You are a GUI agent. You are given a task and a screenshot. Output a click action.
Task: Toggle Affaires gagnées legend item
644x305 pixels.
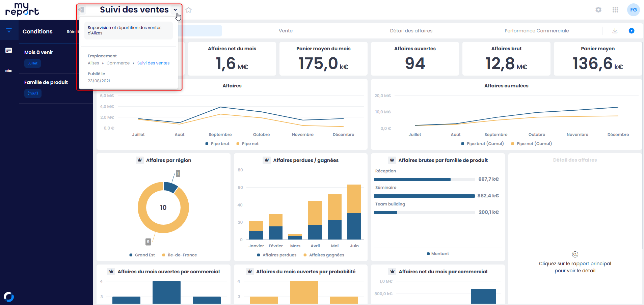coord(324,255)
